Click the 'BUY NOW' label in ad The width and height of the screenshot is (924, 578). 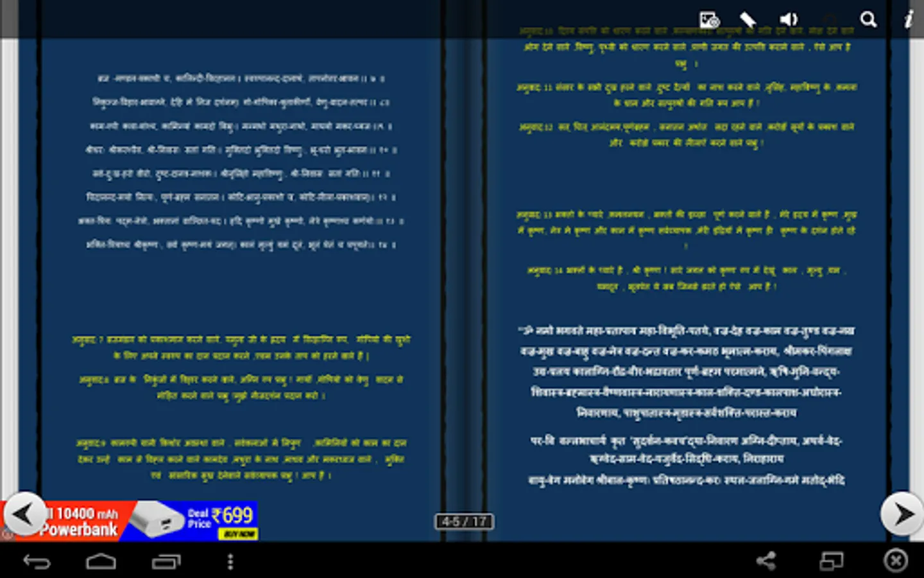tap(238, 534)
